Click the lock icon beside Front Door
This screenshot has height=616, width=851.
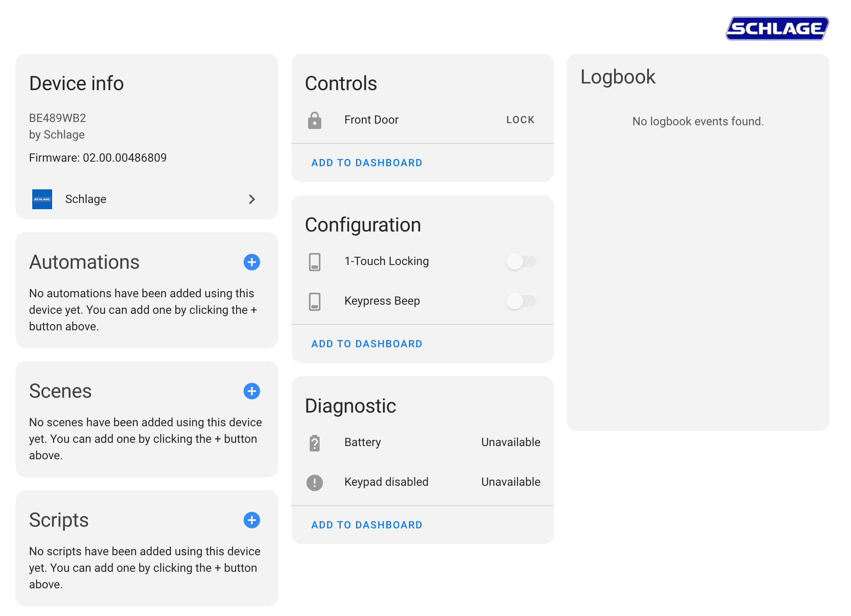click(315, 120)
